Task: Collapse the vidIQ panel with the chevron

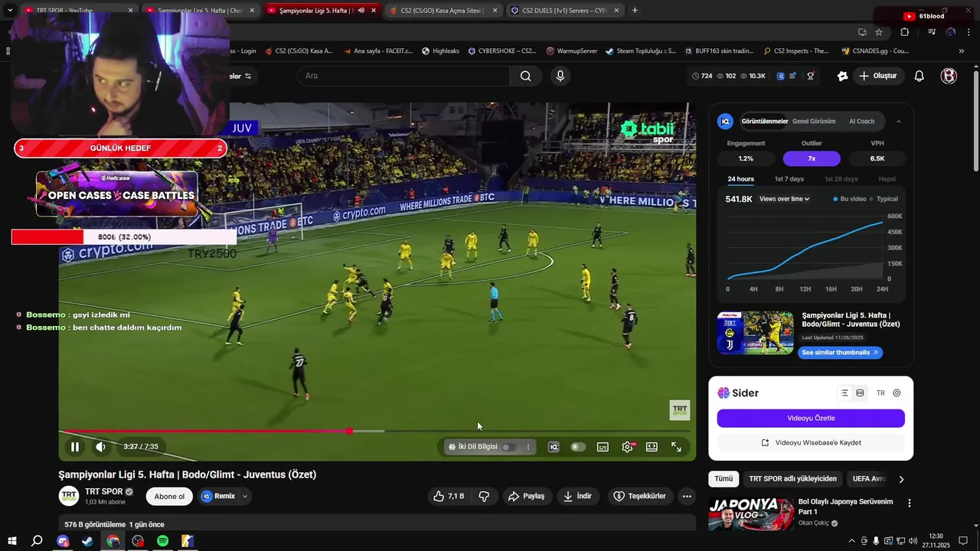Action: [x=899, y=121]
